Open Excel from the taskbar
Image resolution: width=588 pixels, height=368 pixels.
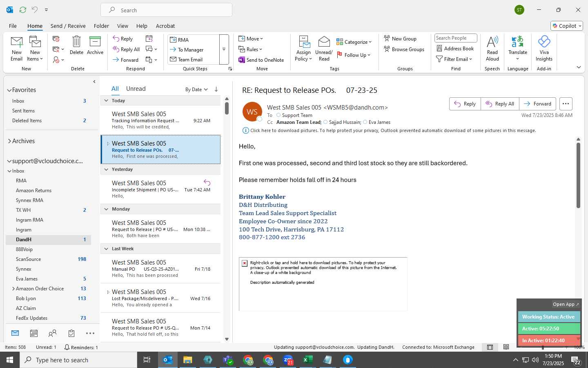307,360
